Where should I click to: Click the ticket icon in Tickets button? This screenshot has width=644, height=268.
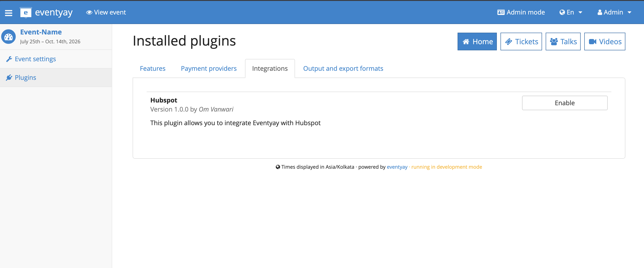[x=508, y=42]
